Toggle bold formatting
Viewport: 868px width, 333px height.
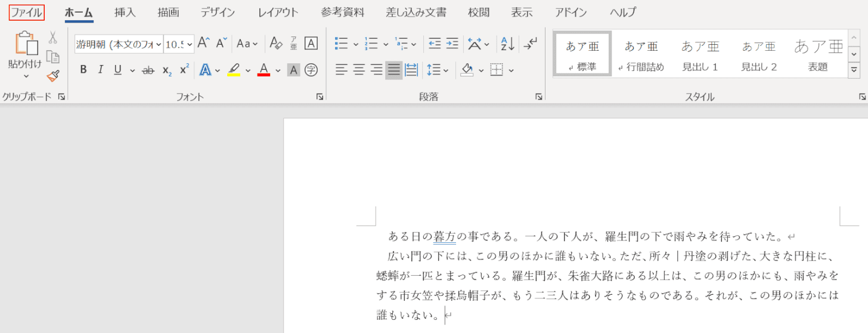[x=83, y=70]
